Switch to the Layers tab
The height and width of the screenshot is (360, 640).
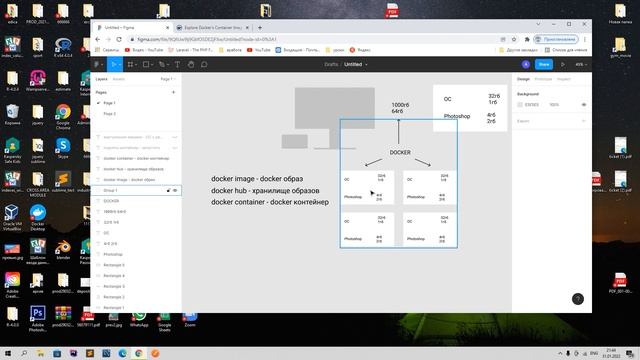101,79
